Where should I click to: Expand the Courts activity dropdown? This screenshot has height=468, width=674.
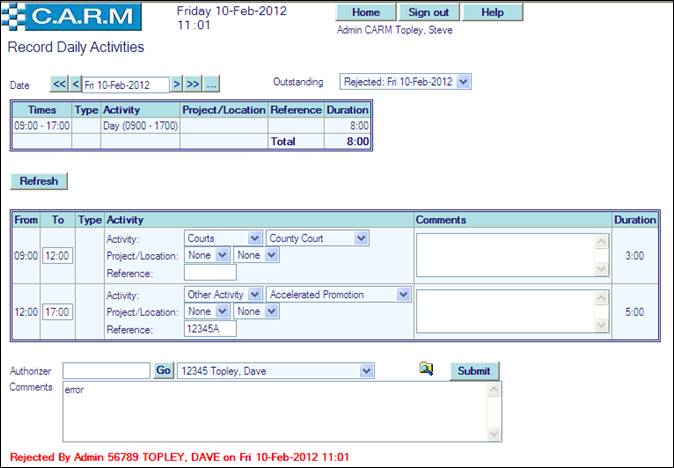tap(223, 238)
